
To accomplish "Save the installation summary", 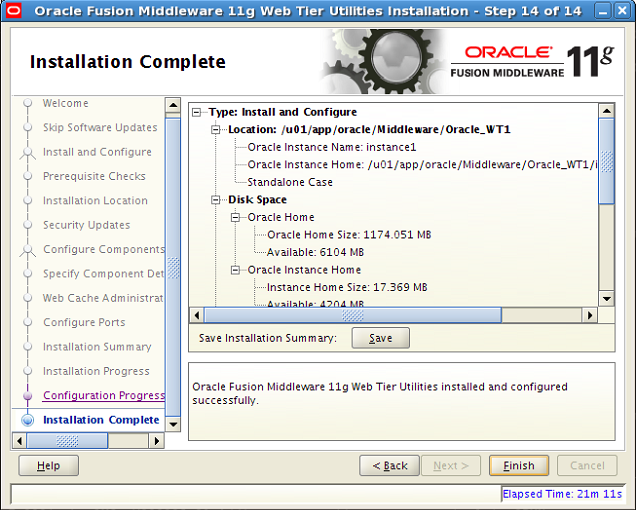I will click(x=380, y=338).
